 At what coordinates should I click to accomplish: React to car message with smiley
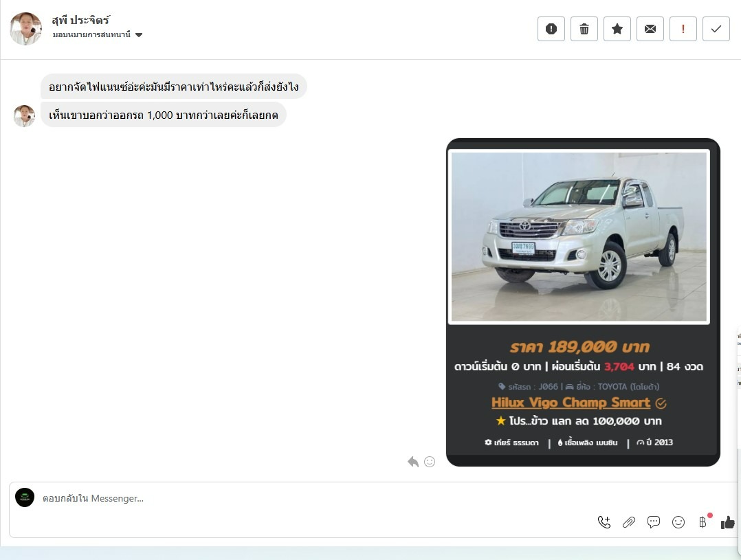430,462
